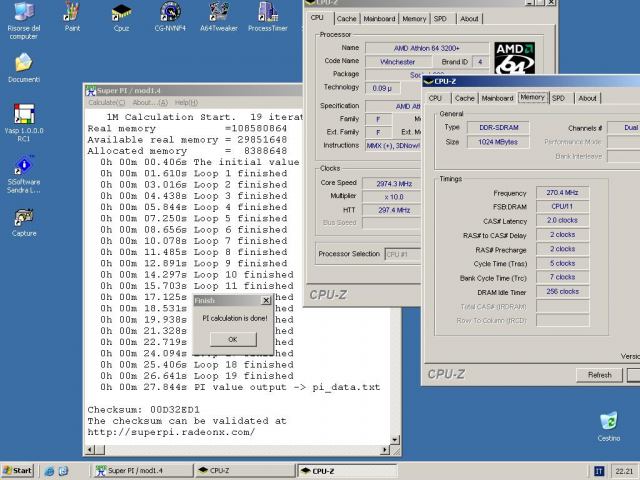Switch to Super PI taskbar button
This screenshot has width=640, height=480.
[x=142, y=471]
